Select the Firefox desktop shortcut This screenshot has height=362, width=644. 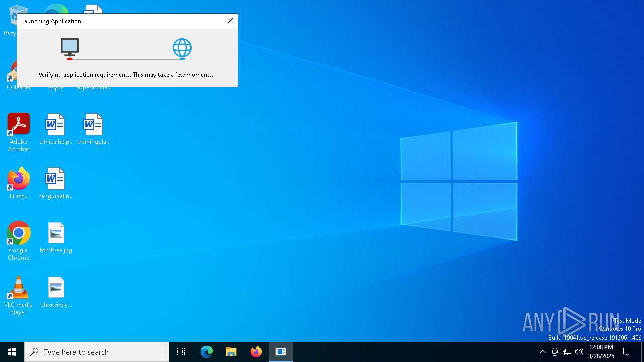click(19, 184)
